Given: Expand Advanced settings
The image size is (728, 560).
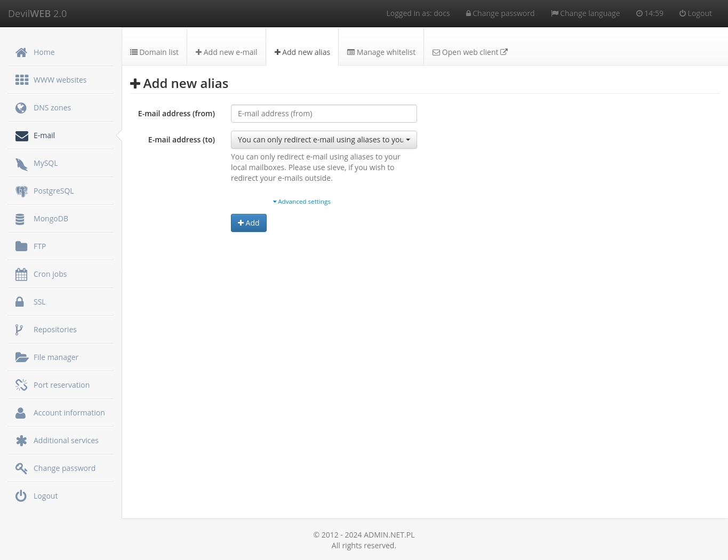Looking at the screenshot, I should 301,201.
